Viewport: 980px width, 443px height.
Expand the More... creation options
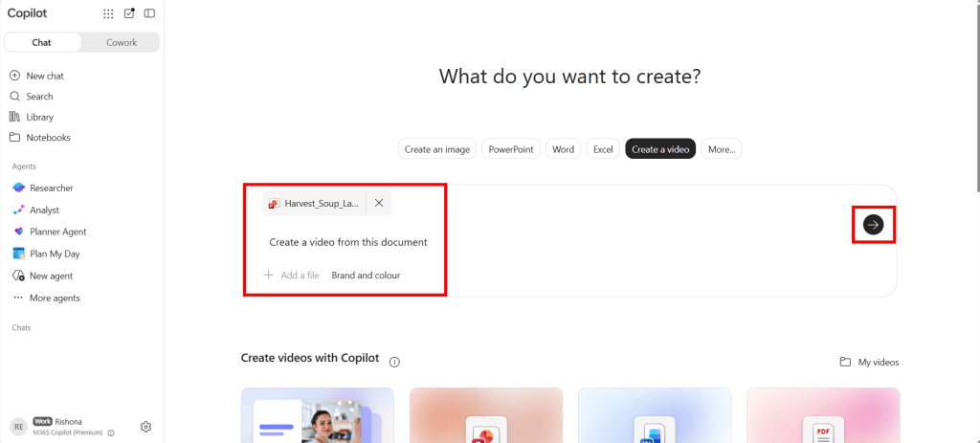(x=722, y=149)
